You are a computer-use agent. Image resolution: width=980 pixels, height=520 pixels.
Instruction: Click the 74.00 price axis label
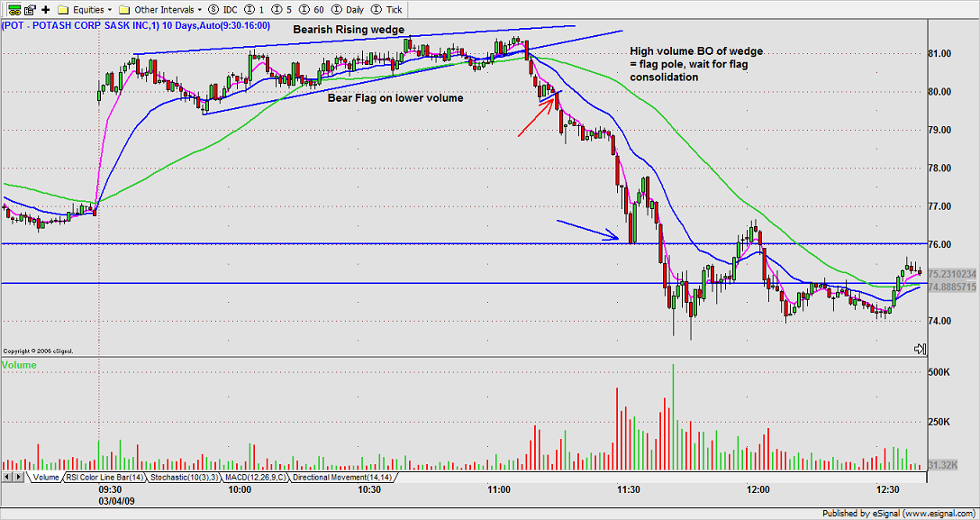[941, 321]
